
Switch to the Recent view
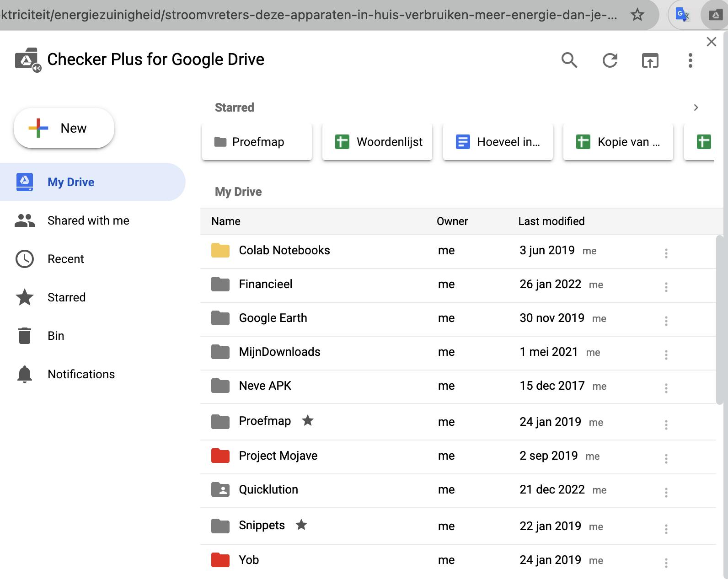pyautogui.click(x=65, y=259)
